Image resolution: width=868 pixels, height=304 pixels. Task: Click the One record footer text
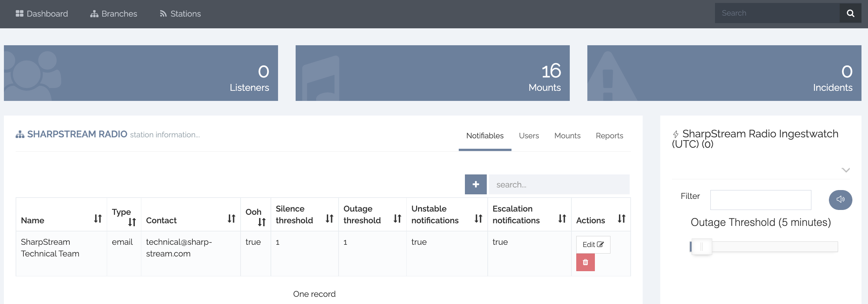[x=314, y=294]
